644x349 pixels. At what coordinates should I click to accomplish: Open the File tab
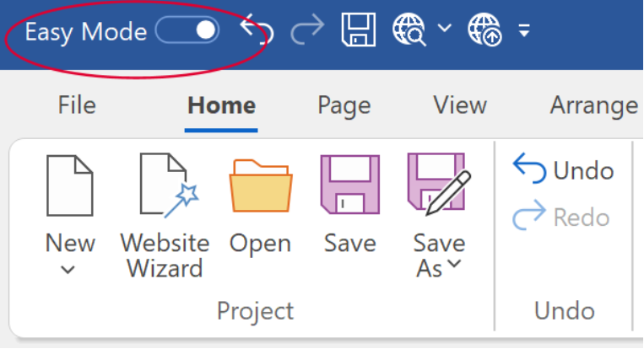pos(77,105)
